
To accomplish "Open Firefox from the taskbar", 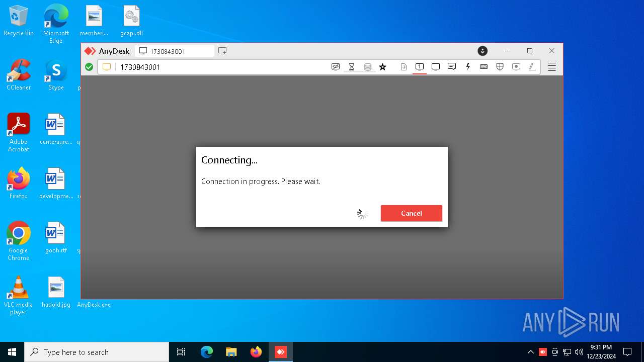I will pos(256,352).
